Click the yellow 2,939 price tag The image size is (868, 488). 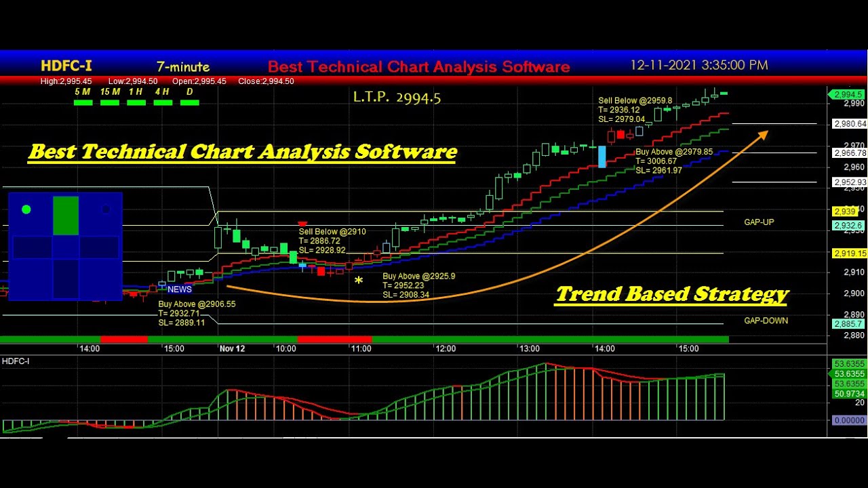pyautogui.click(x=846, y=211)
